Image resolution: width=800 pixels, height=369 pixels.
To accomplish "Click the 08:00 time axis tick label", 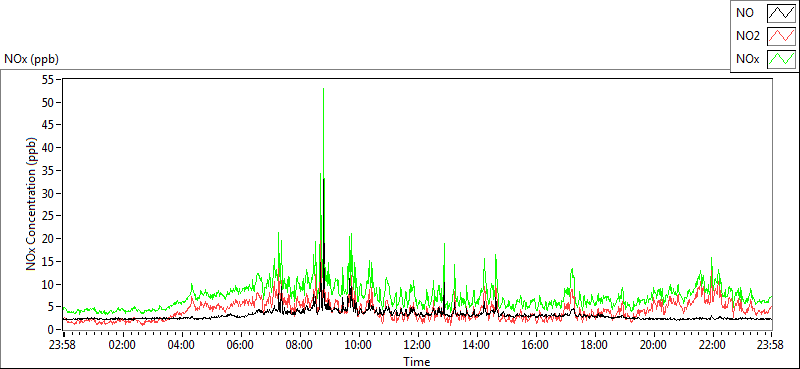I will click(300, 344).
